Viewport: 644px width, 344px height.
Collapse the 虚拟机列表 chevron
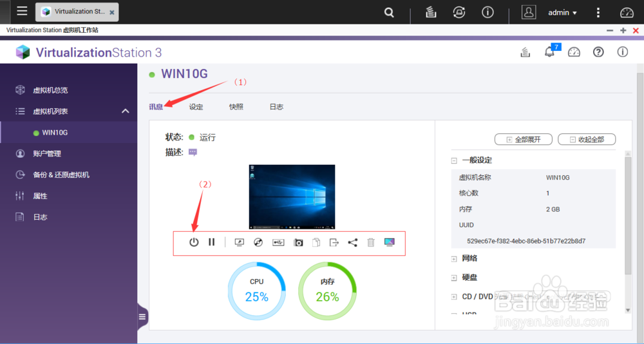(x=126, y=111)
